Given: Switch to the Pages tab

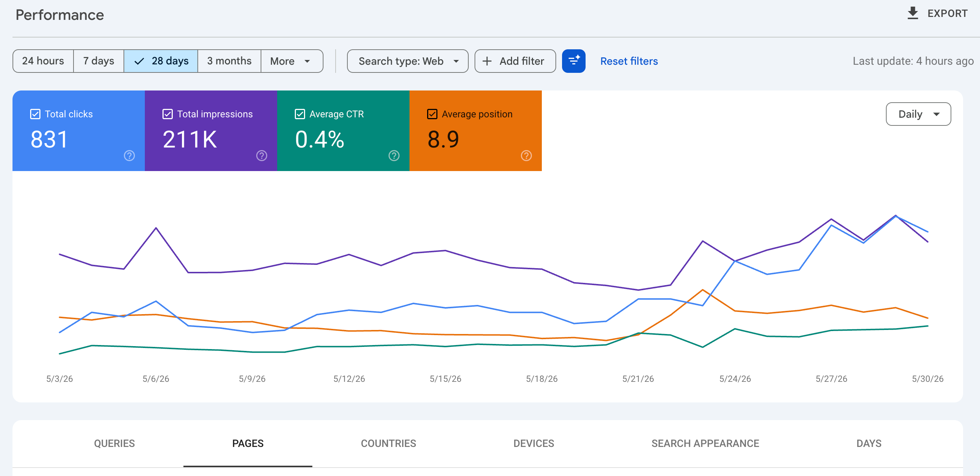Looking at the screenshot, I should coord(248,443).
